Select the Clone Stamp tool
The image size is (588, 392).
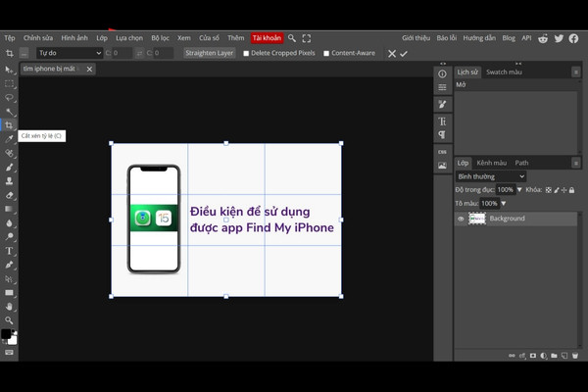coord(9,181)
